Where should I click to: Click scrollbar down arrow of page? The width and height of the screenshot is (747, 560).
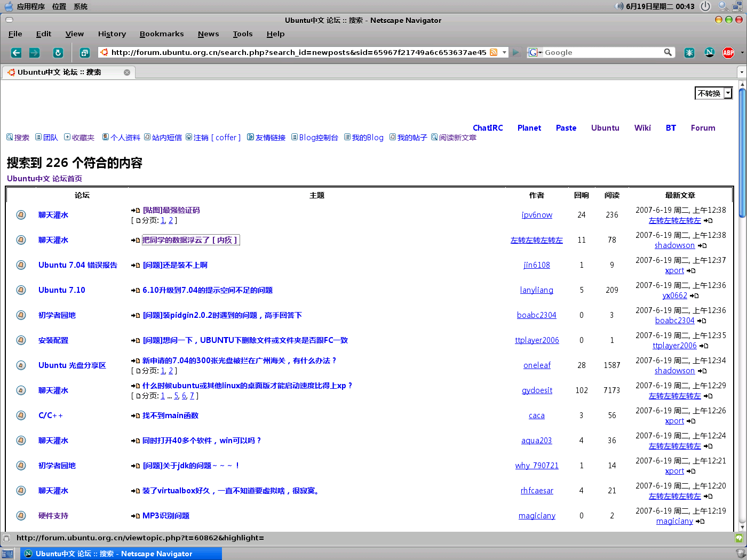[x=742, y=527]
